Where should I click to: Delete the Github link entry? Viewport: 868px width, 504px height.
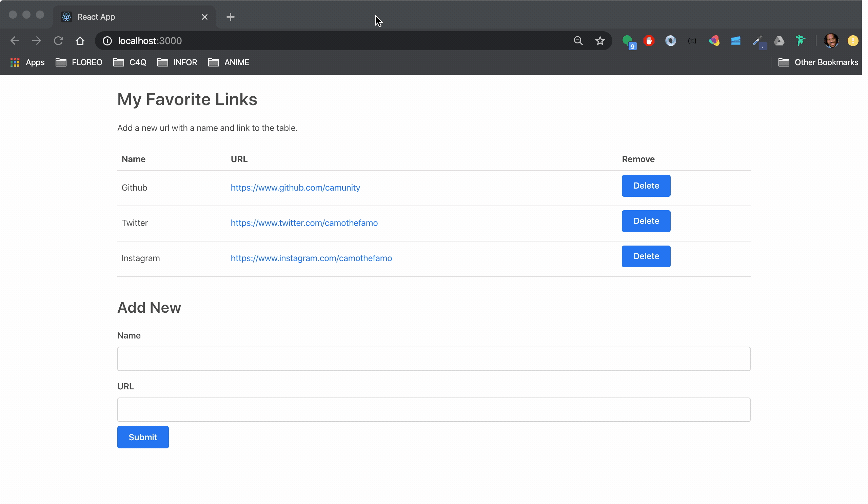pyautogui.click(x=646, y=186)
